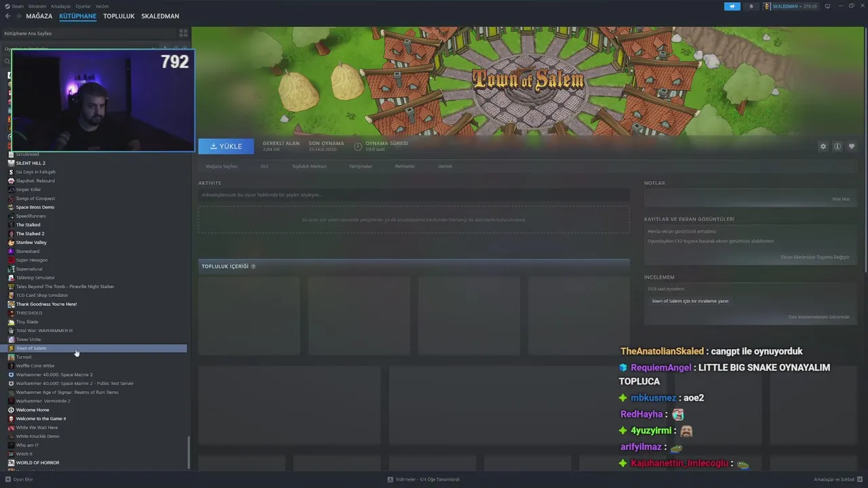Open the Oyunlar menu
The width and height of the screenshot is (868, 488).
tap(83, 6)
